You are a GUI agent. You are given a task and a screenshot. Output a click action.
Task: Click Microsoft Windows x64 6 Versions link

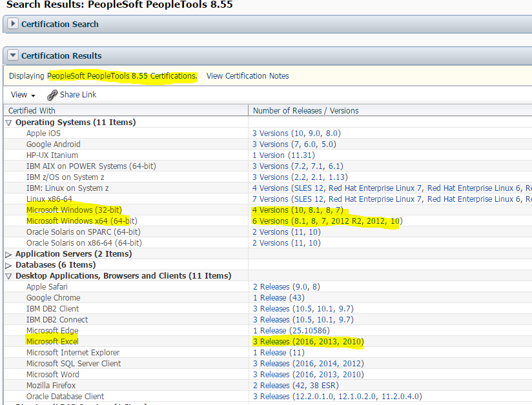[270, 221]
